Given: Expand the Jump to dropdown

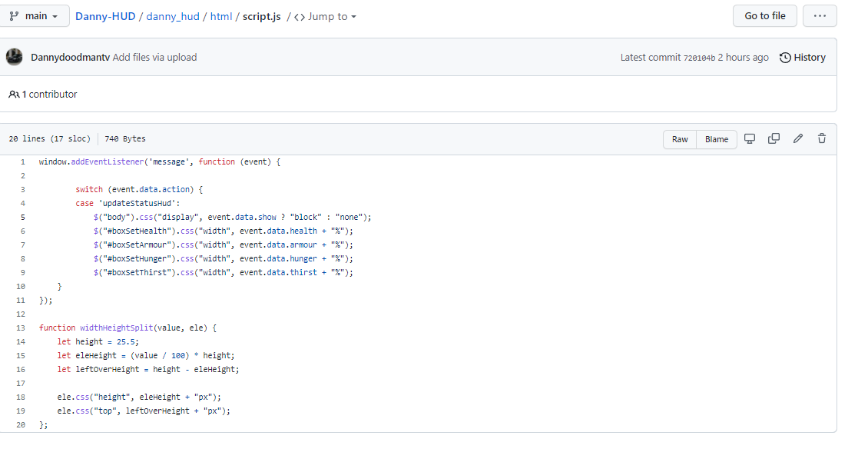Looking at the screenshot, I should click(326, 16).
